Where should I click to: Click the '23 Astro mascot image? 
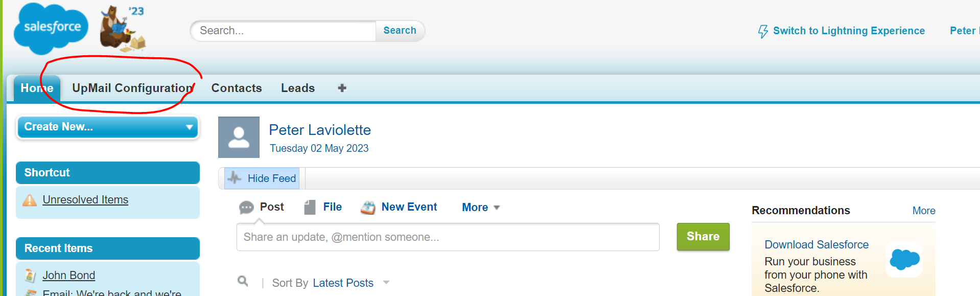point(123,29)
